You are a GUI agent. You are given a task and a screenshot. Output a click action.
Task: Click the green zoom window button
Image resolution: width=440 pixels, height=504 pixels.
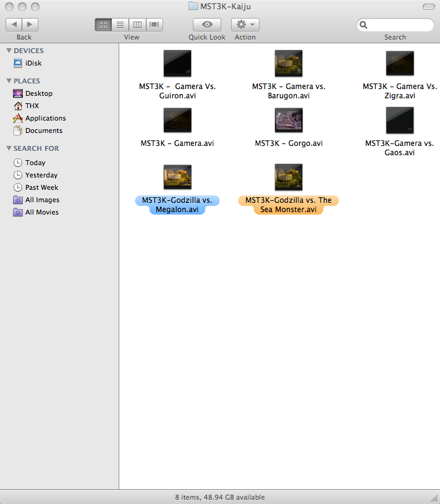pos(35,6)
